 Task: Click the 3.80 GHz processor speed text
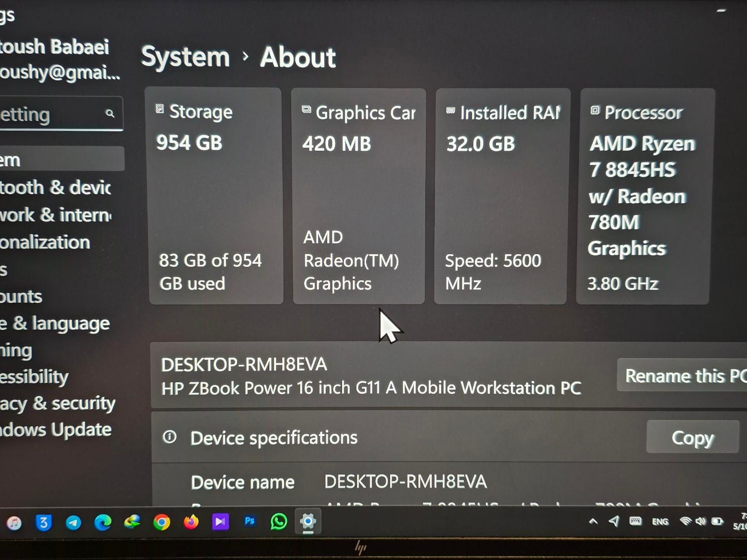point(622,283)
